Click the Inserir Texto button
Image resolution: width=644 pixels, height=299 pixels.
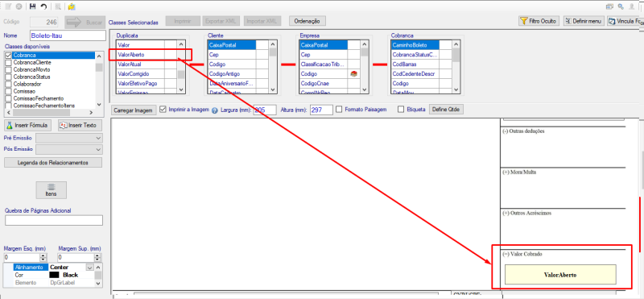(x=80, y=125)
